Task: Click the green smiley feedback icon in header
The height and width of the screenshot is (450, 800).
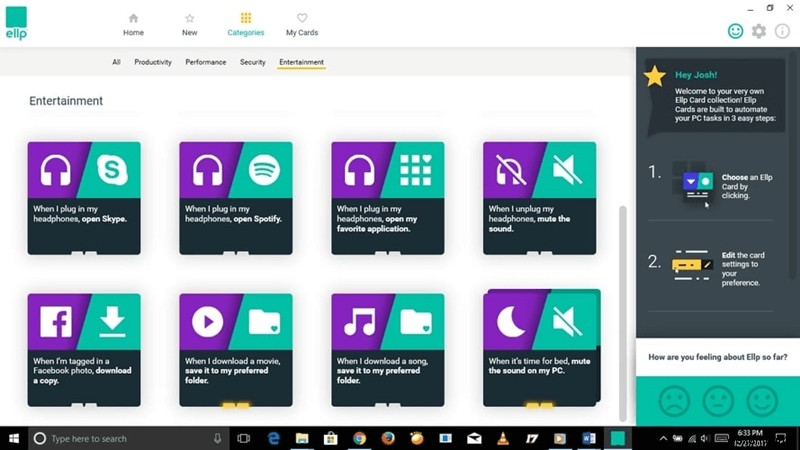Action: tap(735, 31)
